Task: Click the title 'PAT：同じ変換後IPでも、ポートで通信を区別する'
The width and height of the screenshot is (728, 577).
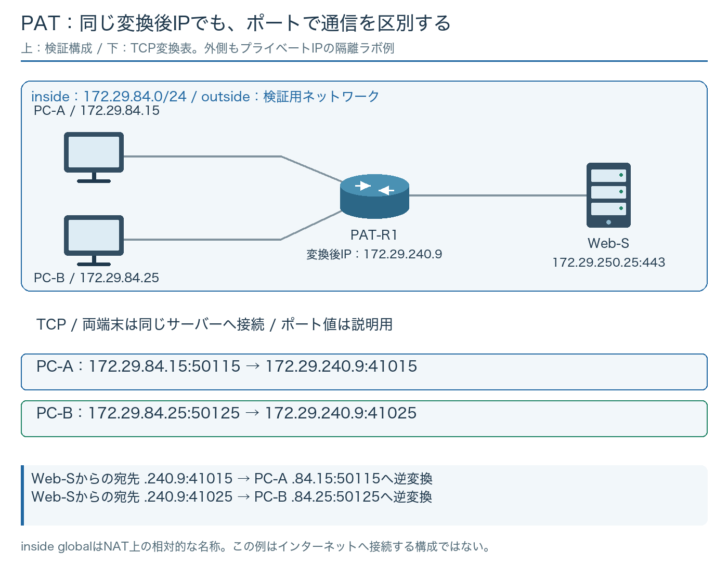Action: 236,23
